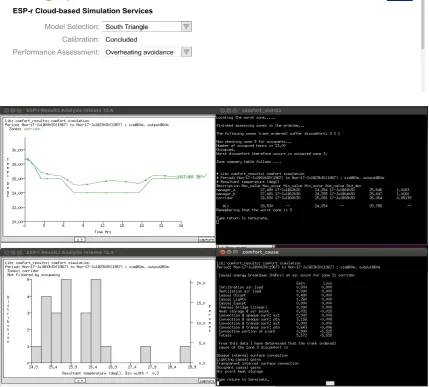Click the Performance Assessment label
This screenshot has height=387, width=429.
(56, 52)
